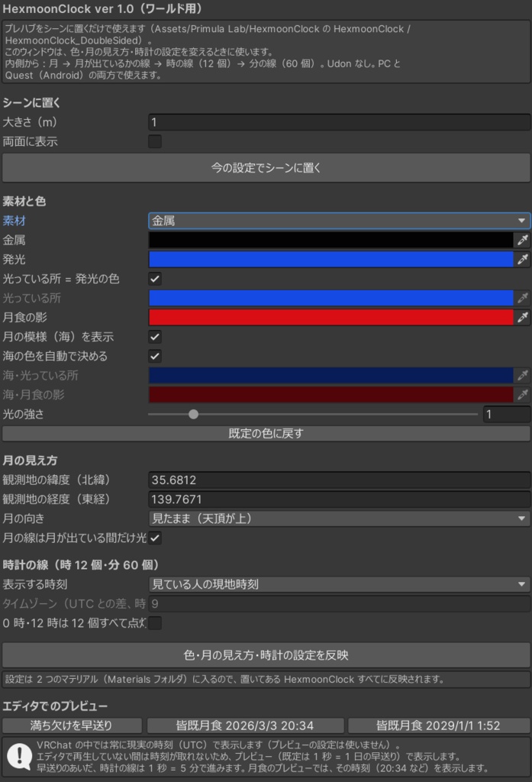Pick 金属 color with its eyedropper icon

pos(522,240)
